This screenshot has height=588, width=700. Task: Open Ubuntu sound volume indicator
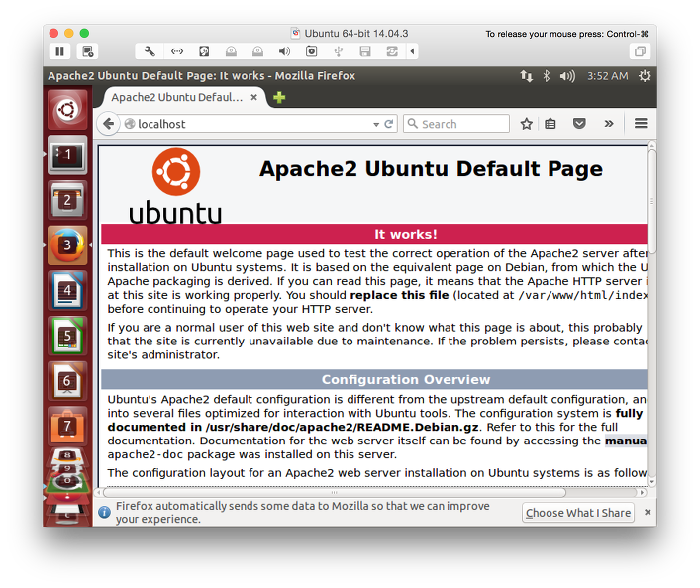click(567, 76)
